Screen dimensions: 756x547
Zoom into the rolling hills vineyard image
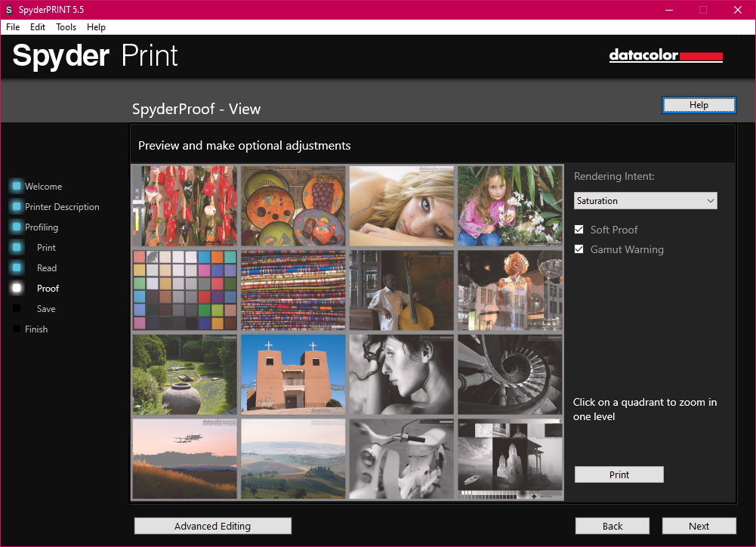point(293,459)
